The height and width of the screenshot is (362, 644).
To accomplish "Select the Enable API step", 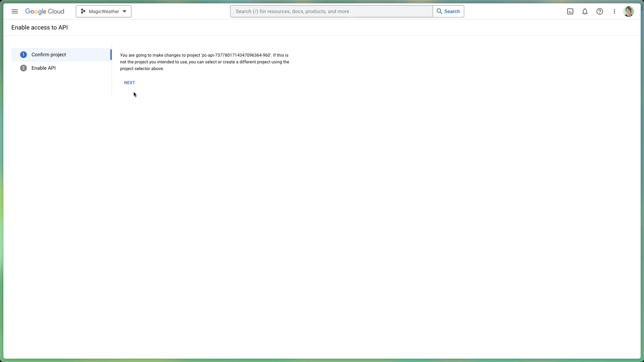I will (x=44, y=68).
